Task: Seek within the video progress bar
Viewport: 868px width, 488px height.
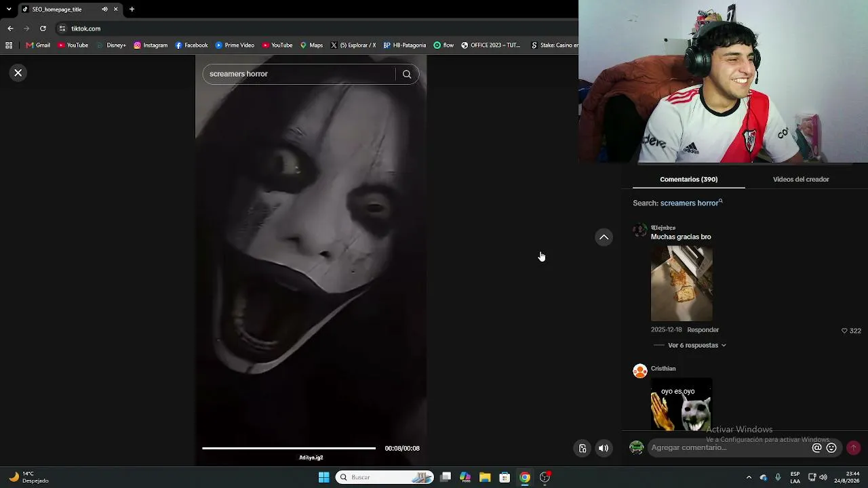Action: coord(289,448)
